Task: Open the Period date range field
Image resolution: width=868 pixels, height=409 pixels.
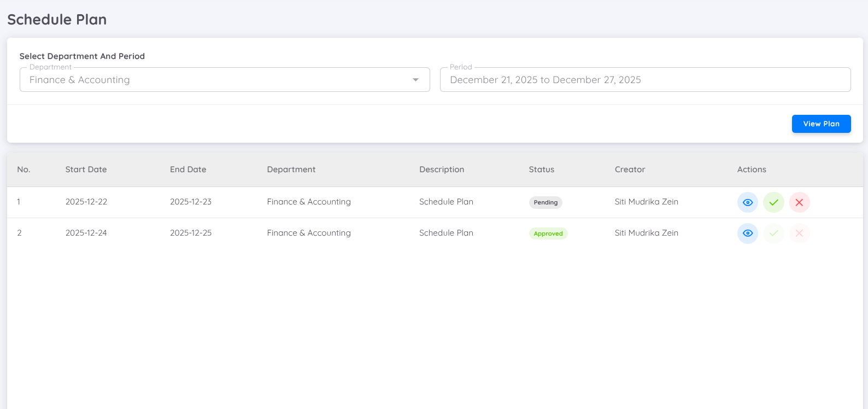Action: click(x=645, y=80)
